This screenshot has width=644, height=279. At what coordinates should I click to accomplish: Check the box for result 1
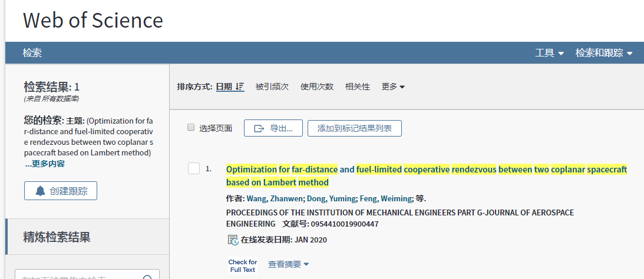(x=194, y=169)
